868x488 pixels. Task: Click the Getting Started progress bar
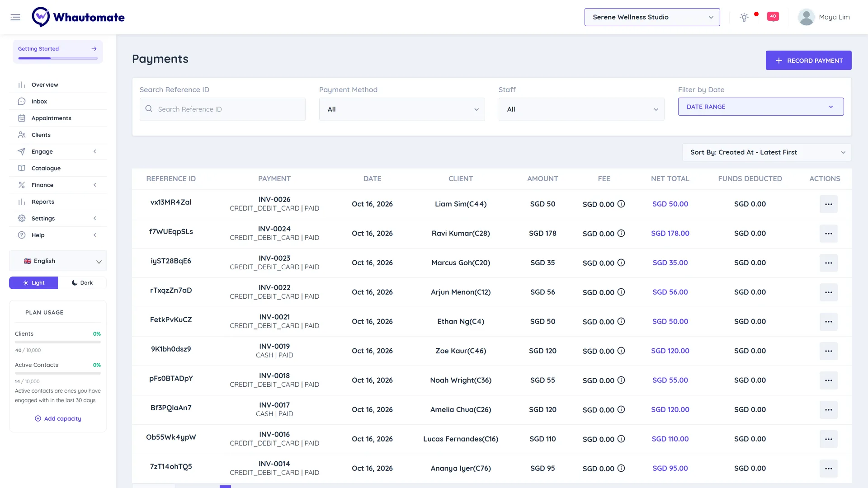(58, 58)
